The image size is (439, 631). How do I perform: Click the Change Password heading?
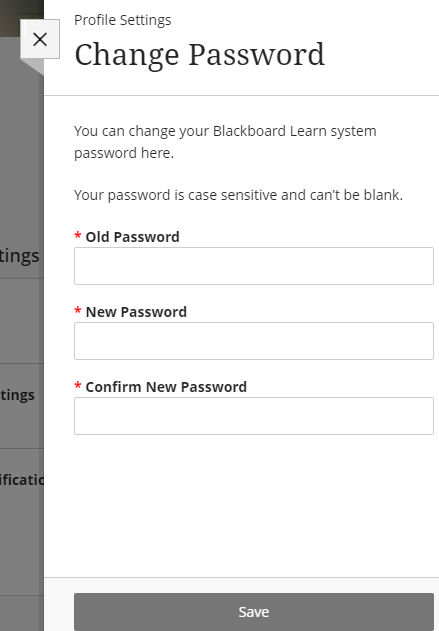pos(200,54)
